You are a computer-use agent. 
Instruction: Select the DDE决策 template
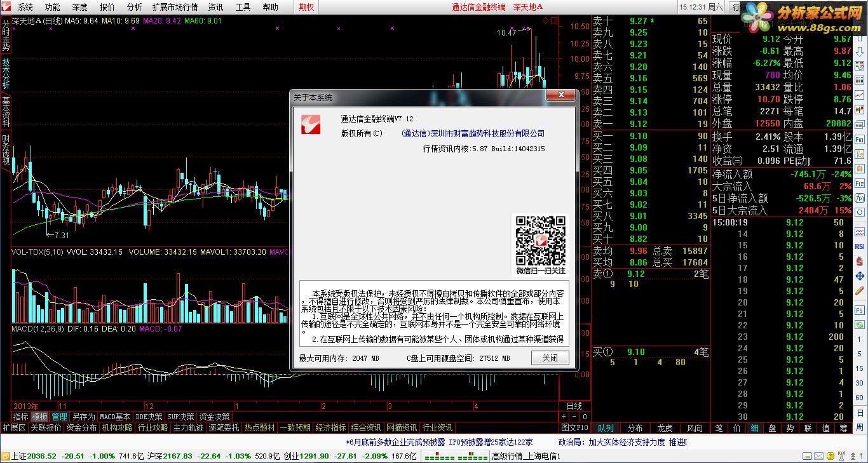[149, 417]
